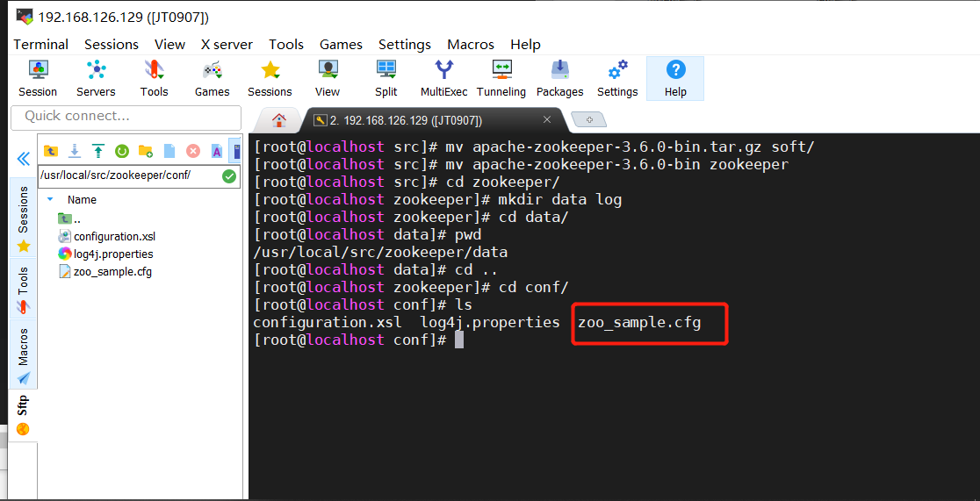
Task: Create a new folder in SFTP panel
Action: click(x=146, y=151)
